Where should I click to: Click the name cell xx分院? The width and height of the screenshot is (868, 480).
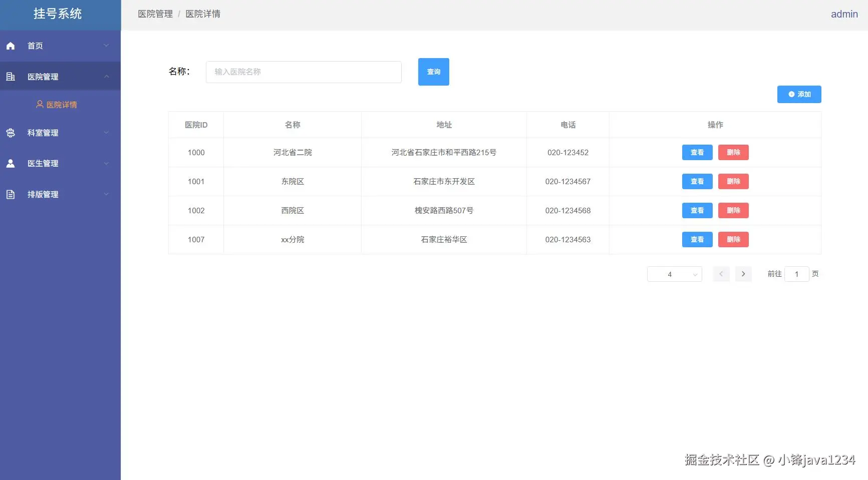click(293, 240)
